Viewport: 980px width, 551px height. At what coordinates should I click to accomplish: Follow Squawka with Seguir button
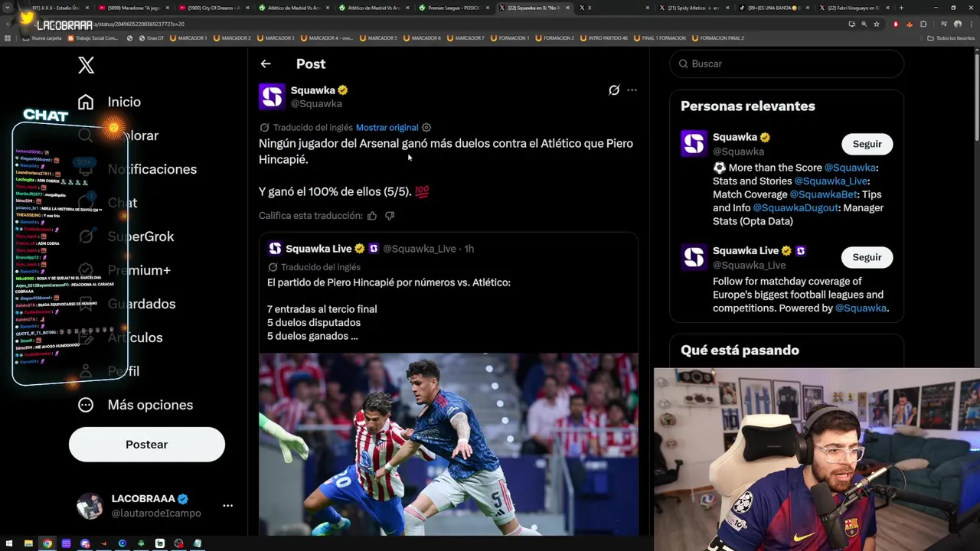pyautogui.click(x=867, y=144)
